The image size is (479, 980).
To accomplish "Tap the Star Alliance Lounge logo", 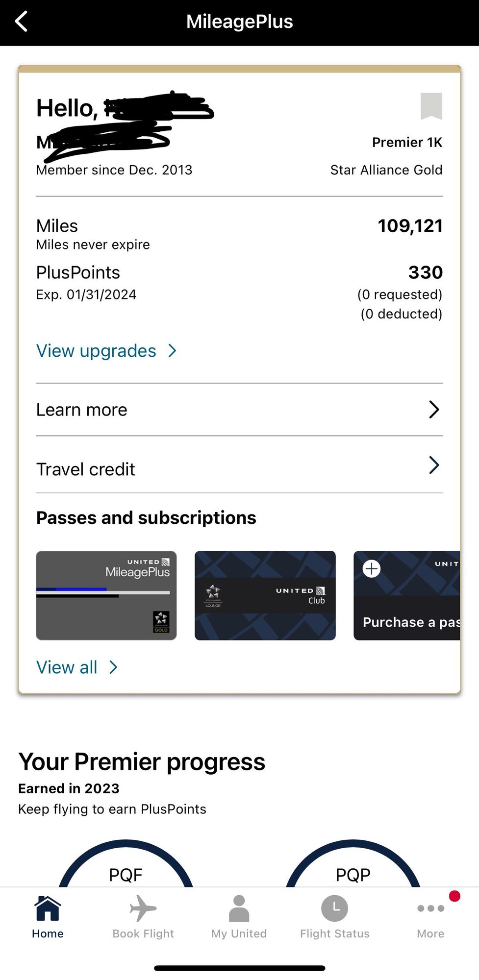I will tap(213, 595).
